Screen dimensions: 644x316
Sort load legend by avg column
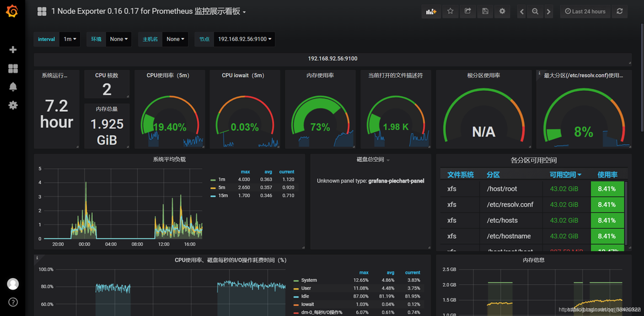tap(269, 172)
